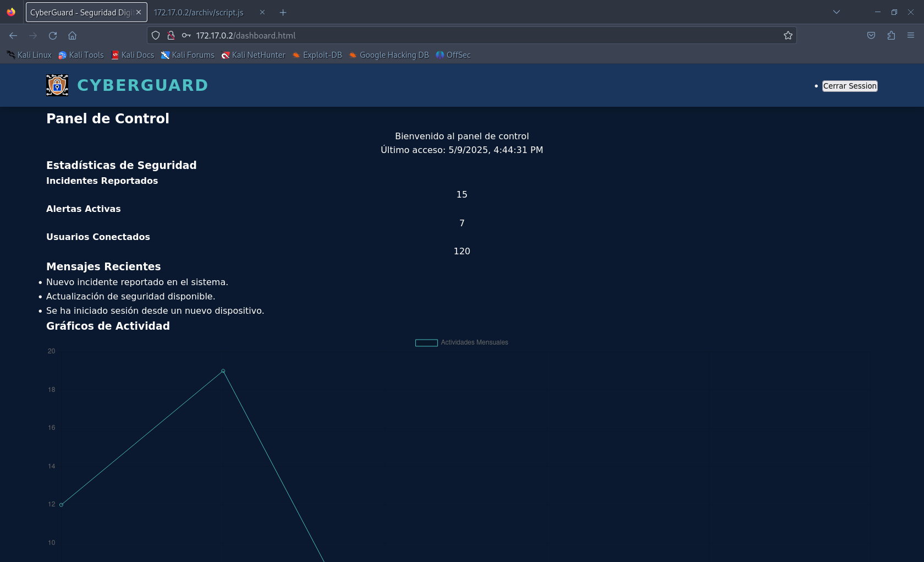Open the Exploit-DB bookmark

(317, 55)
